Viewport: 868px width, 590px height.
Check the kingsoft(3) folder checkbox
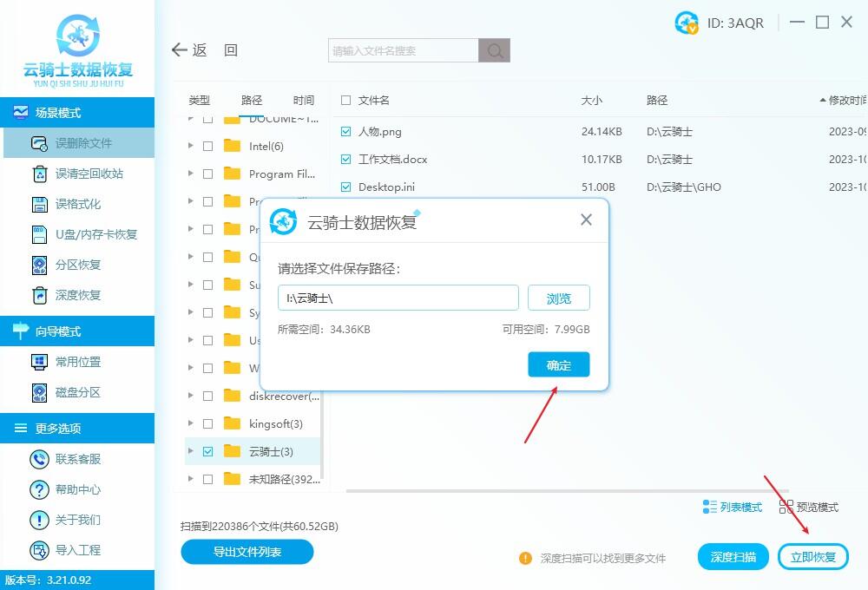[208, 424]
